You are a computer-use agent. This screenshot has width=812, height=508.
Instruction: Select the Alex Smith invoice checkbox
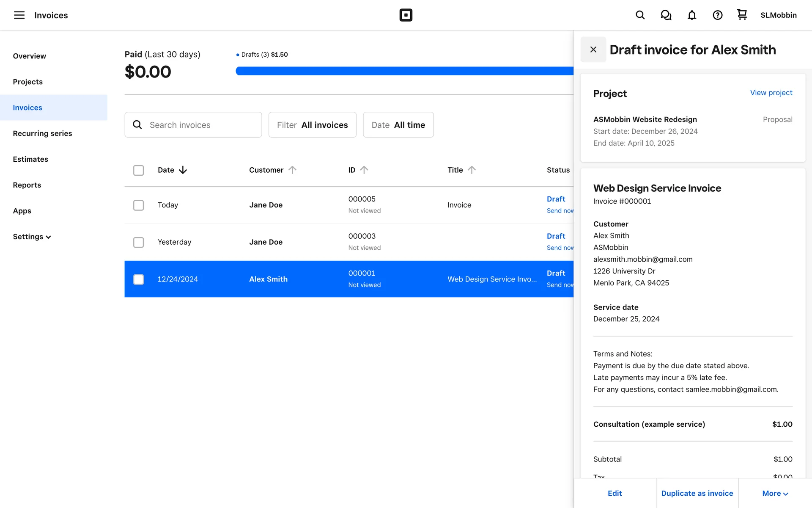pyautogui.click(x=138, y=279)
